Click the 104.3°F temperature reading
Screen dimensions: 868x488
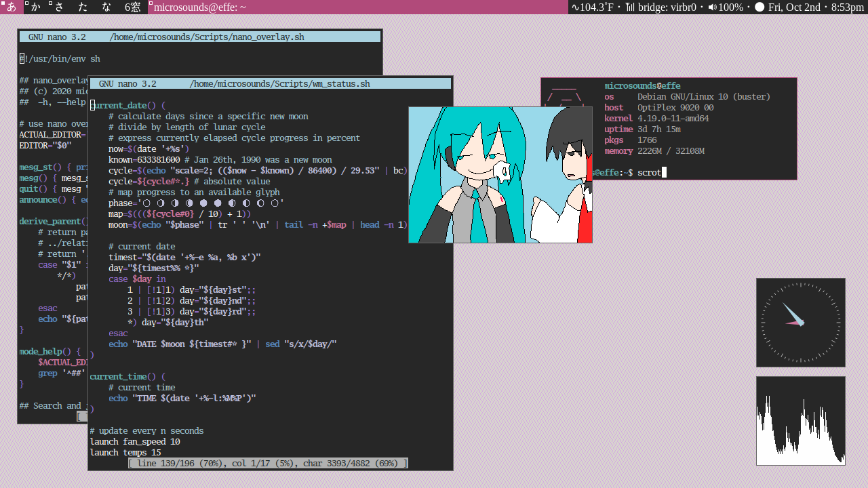pos(597,7)
